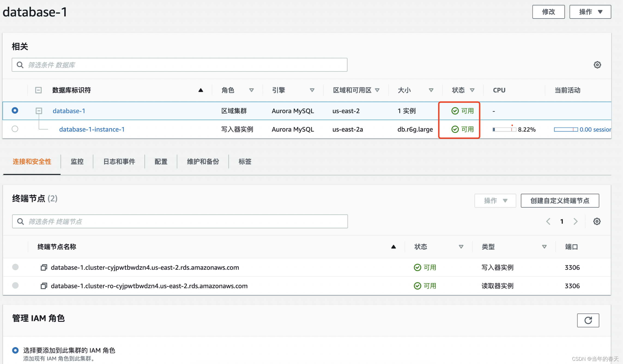Sort by 引擎 column dropdown
This screenshot has height=364, width=623.
(x=312, y=90)
